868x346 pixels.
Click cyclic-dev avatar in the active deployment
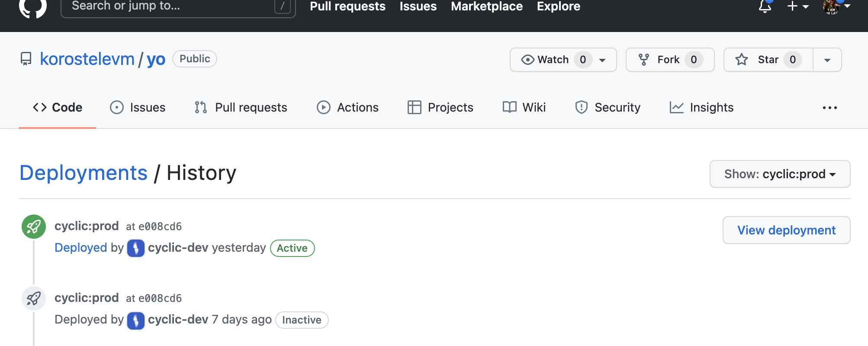135,248
